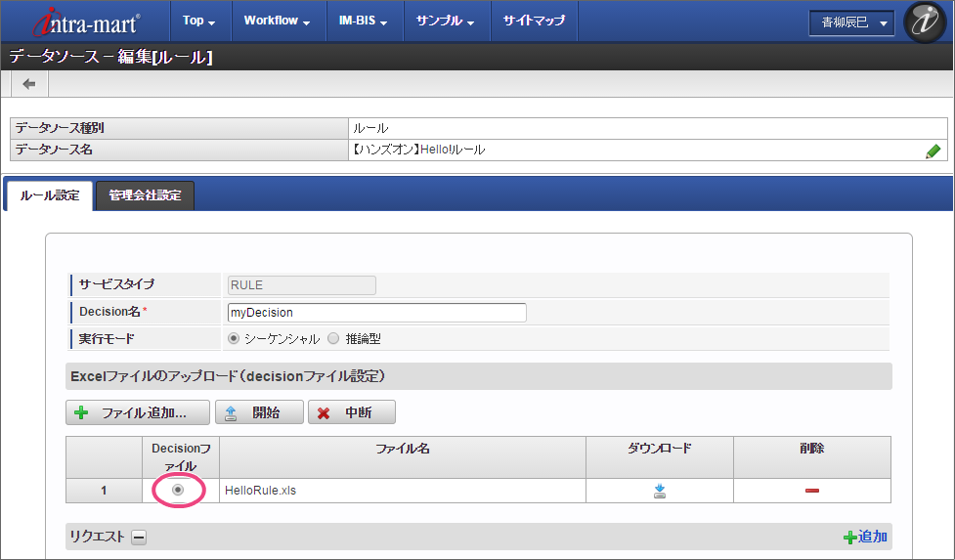The image size is (955, 560).
Task: Click the 開始 upload button
Action: [x=259, y=412]
